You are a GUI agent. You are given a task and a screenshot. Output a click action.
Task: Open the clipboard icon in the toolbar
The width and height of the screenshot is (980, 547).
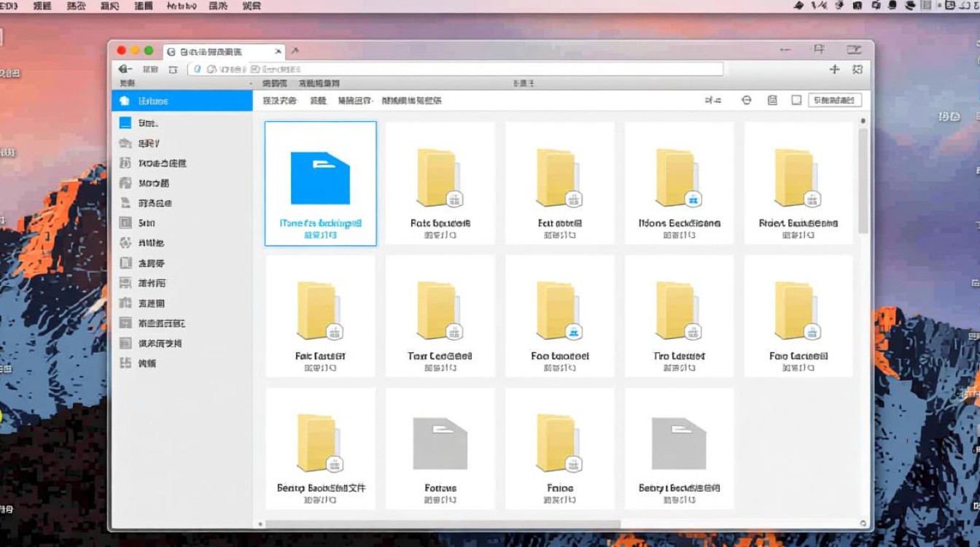(772, 100)
